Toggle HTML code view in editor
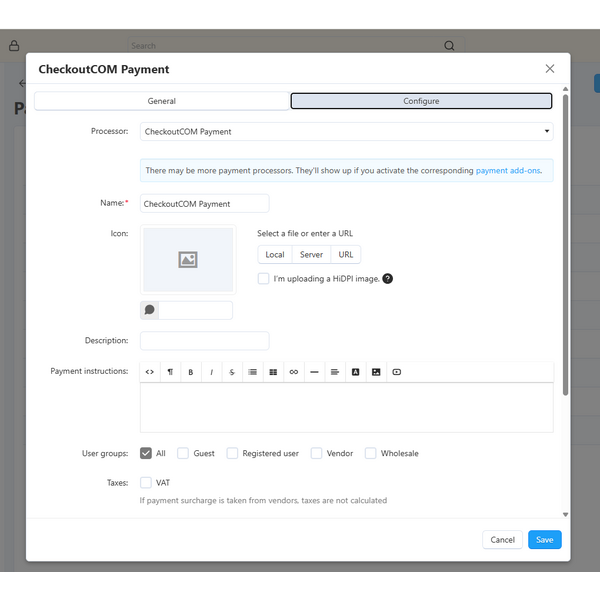The height and width of the screenshot is (600, 600). click(150, 372)
